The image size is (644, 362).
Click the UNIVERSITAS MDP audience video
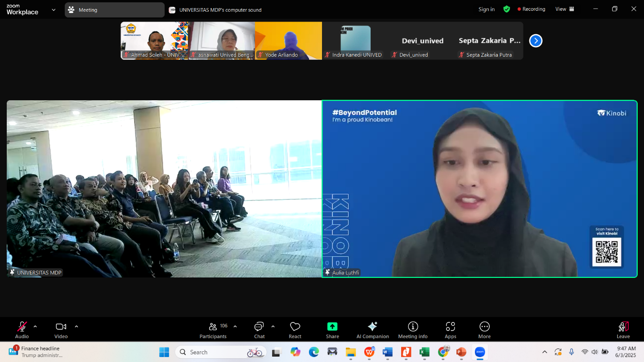click(x=164, y=189)
